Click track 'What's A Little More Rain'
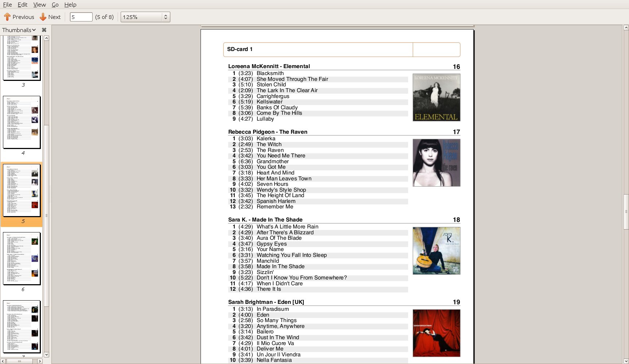Screen dimensions: 629x364 coord(287,227)
